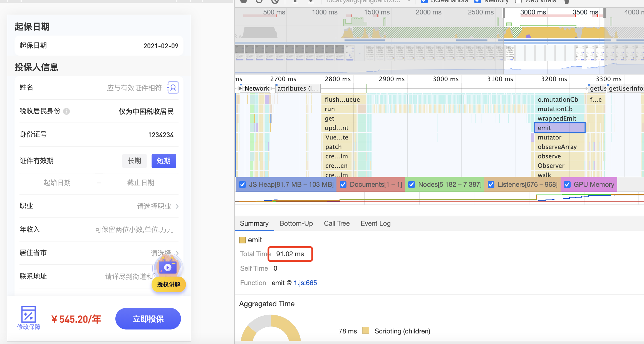Click the collect garbage trash icon
Screen dimensions: 644x344
566,1
